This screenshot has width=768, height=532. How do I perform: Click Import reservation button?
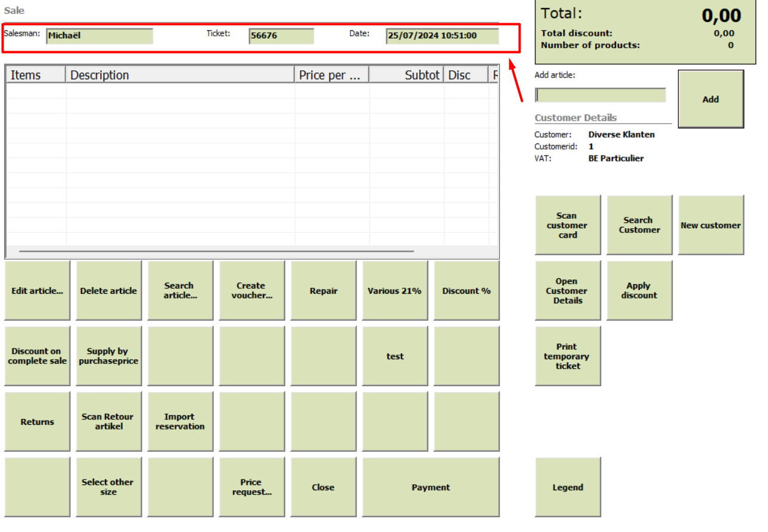[x=181, y=422]
